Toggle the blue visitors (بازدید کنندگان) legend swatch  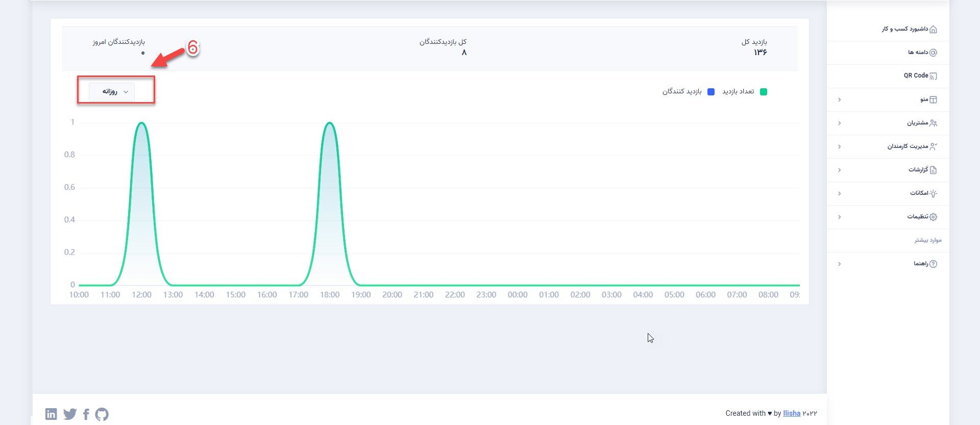[711, 92]
